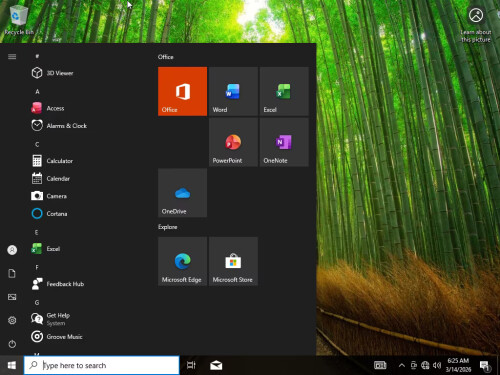
Task: Click the Type here to search box
Action: point(102,365)
